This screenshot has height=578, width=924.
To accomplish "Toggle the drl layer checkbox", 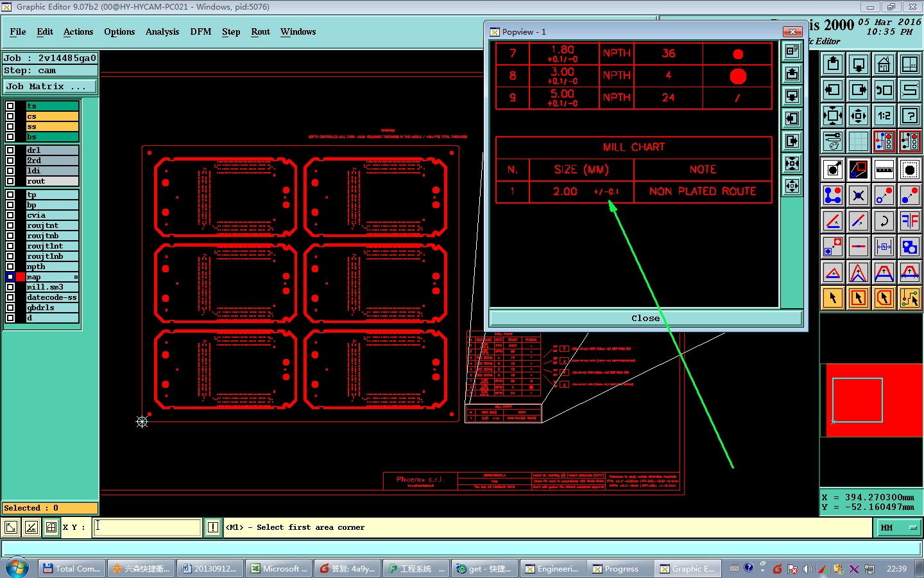I will pyautogui.click(x=10, y=150).
